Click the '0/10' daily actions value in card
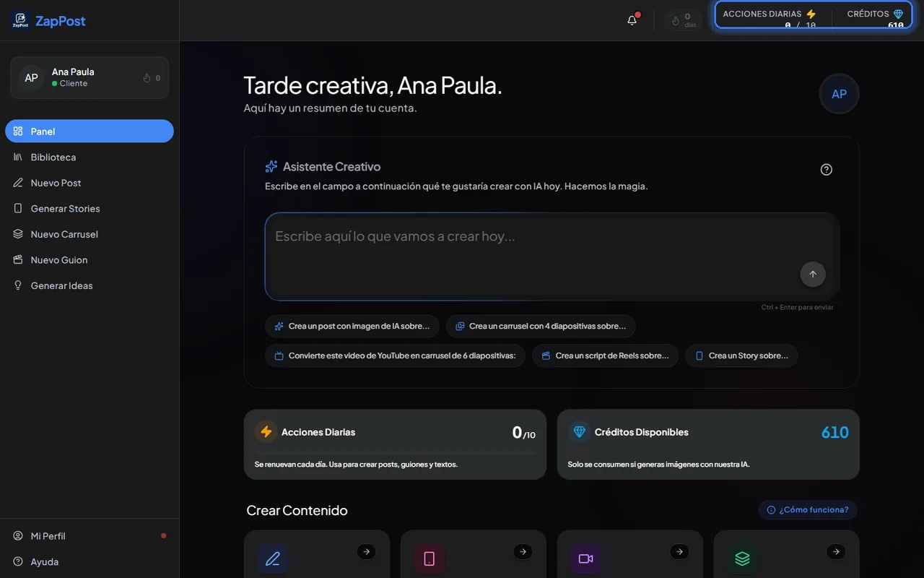Image resolution: width=924 pixels, height=578 pixels. (x=523, y=433)
